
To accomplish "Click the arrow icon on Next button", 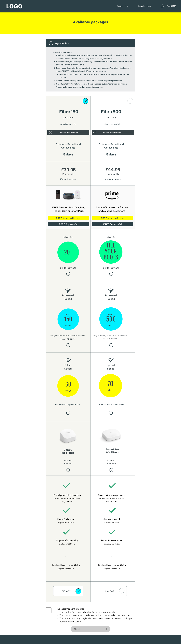I will [106, 629].
